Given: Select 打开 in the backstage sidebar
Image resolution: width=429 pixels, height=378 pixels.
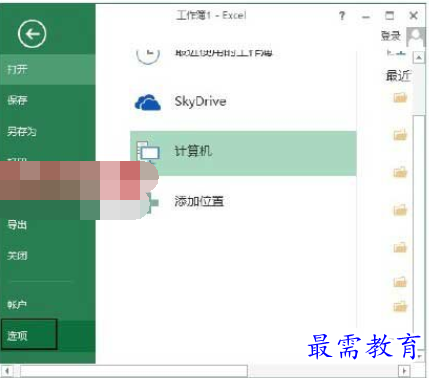Looking at the screenshot, I should [48, 70].
